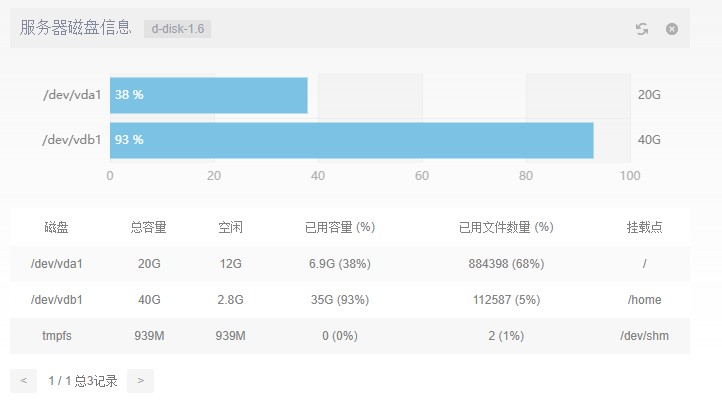
Task: Click the 服务器磁盘信息 panel title
Action: (x=76, y=28)
